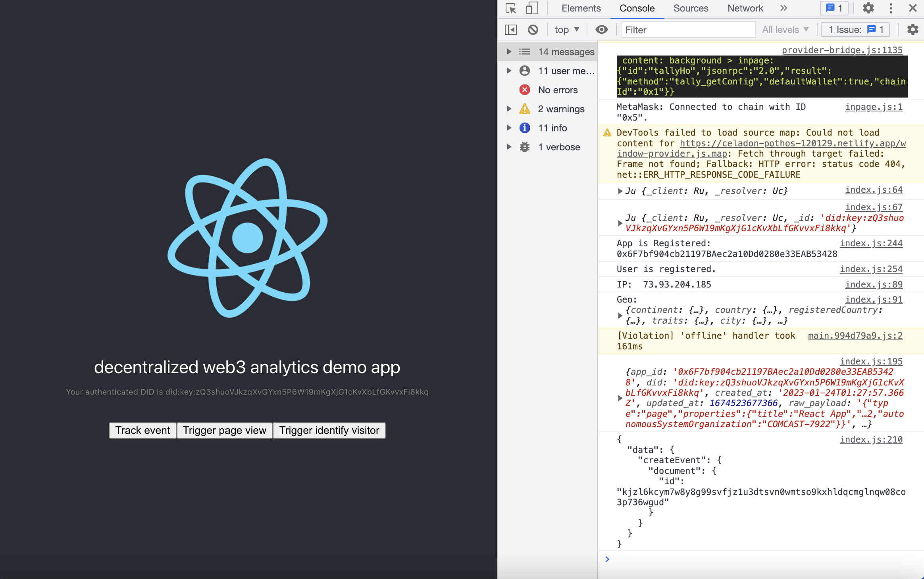The width and height of the screenshot is (924, 579).
Task: Clear the console with the ban icon
Action: coord(533,30)
